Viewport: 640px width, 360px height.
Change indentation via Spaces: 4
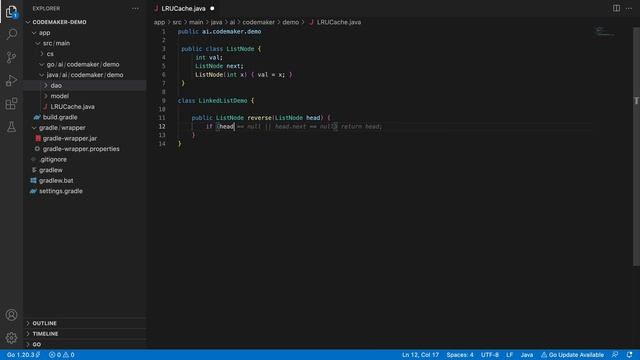click(460, 355)
